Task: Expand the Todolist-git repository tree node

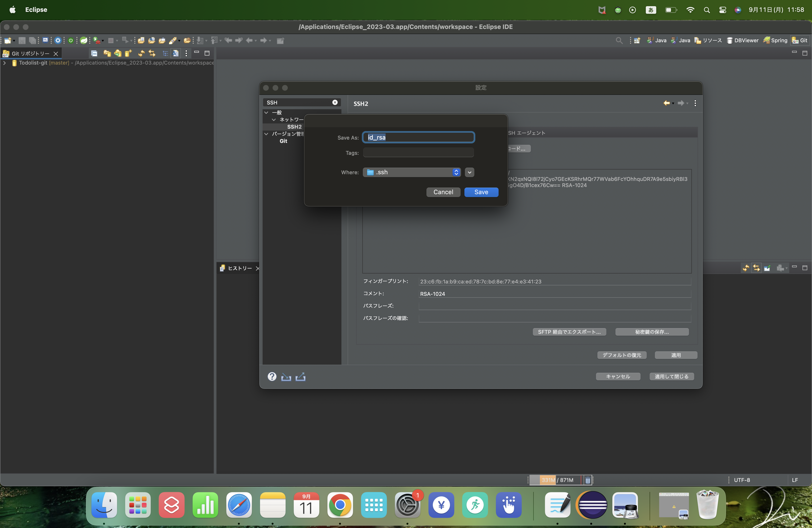Action: 4,63
